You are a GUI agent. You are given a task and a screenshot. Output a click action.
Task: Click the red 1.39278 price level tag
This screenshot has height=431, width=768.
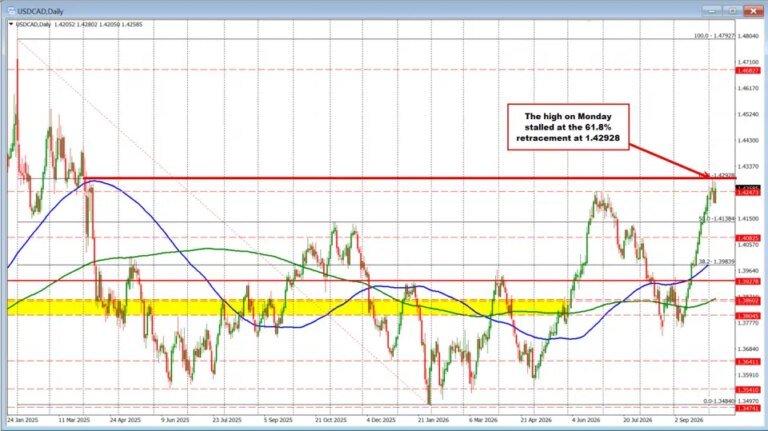point(748,281)
